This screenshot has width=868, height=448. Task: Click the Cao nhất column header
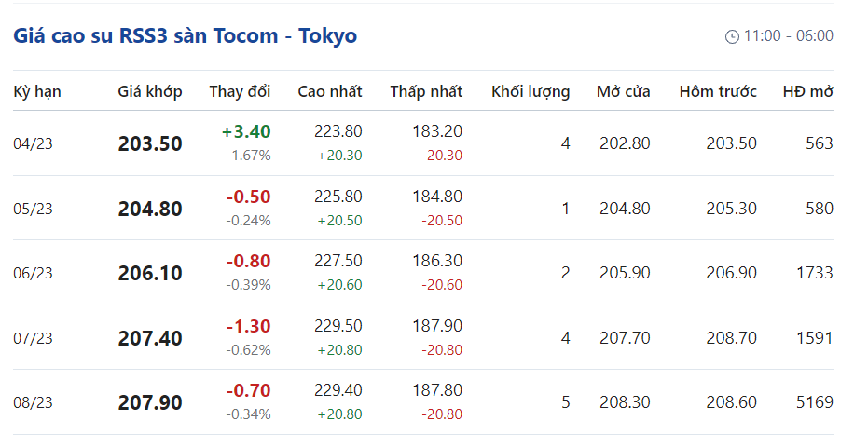pyautogui.click(x=330, y=91)
